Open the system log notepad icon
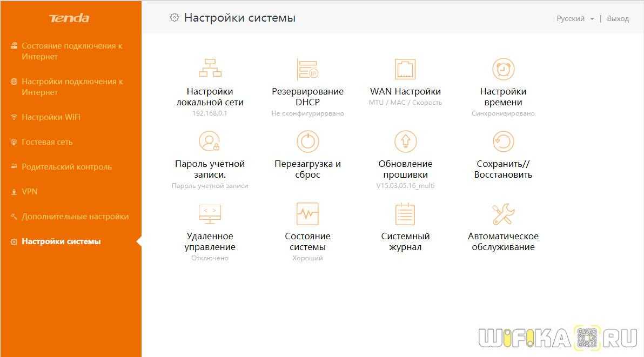 [405, 214]
